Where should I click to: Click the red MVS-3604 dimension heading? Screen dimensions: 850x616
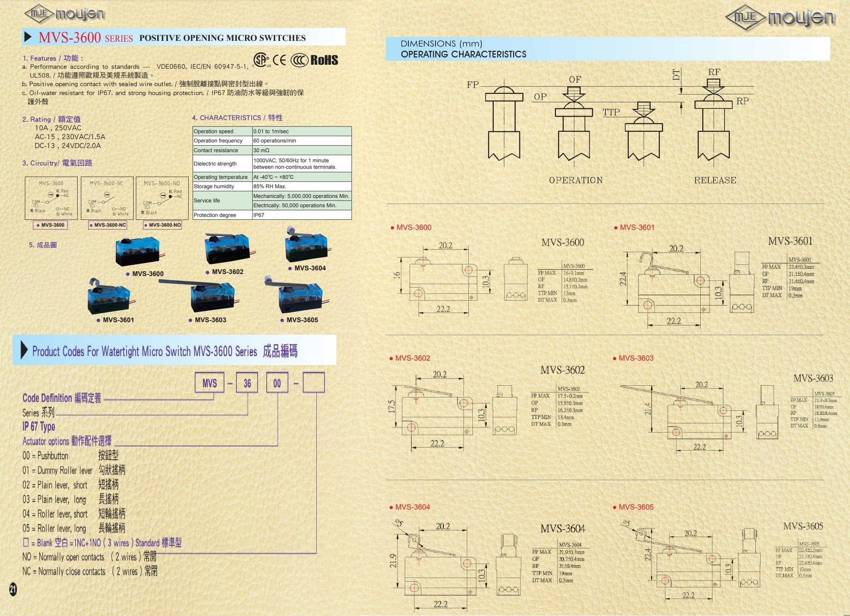point(410,507)
